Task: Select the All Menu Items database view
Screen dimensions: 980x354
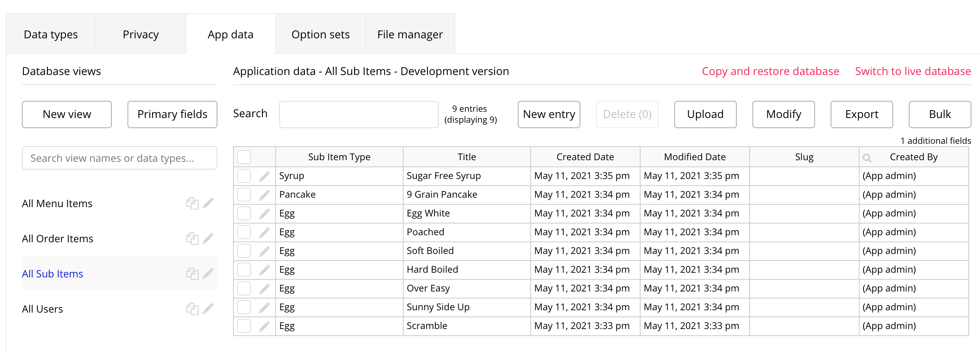Action: 57,203
